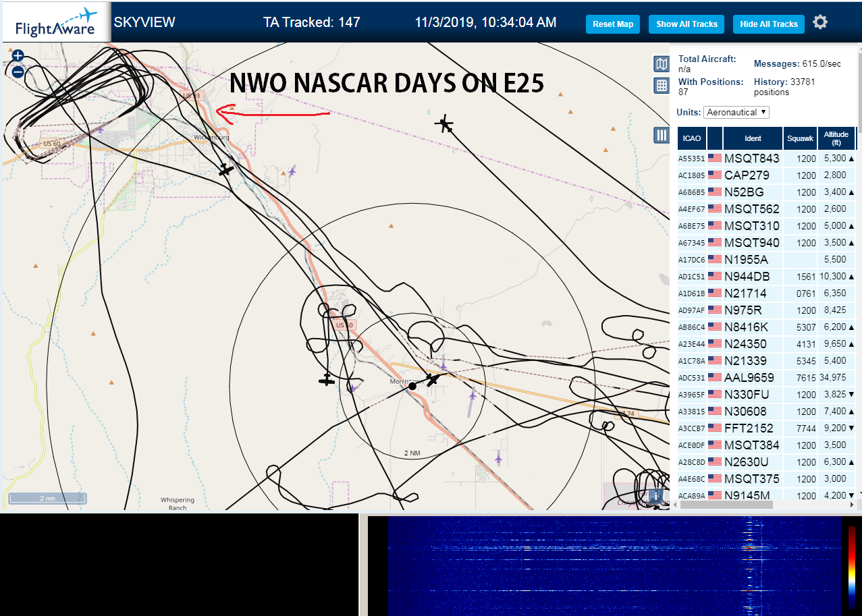Click altitude value 34,975

point(832,378)
